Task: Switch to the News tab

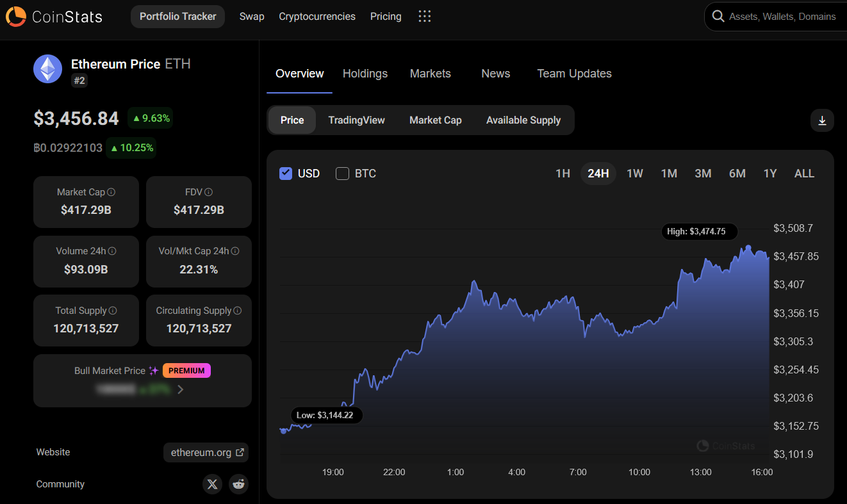Action: pos(496,74)
